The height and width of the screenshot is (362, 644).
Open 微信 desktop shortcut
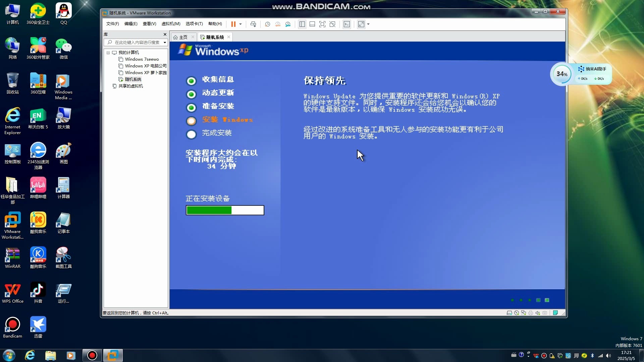[x=64, y=49]
